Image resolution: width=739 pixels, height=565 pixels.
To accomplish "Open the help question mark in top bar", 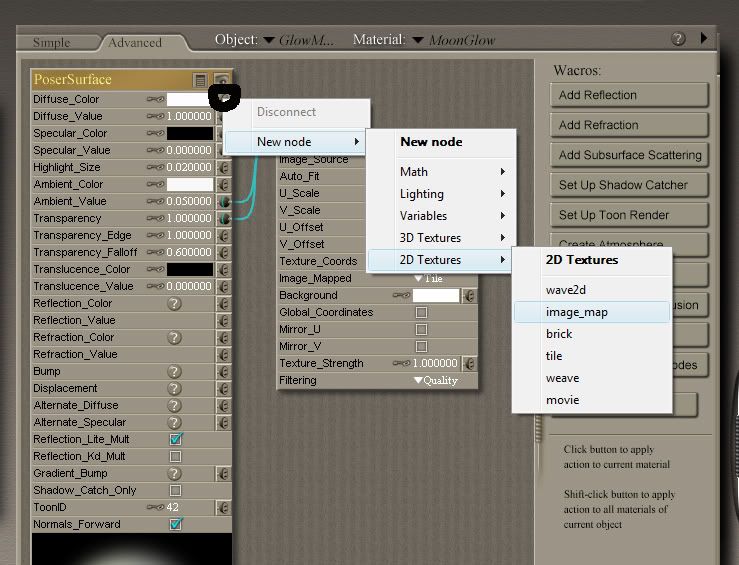I will coord(678,39).
